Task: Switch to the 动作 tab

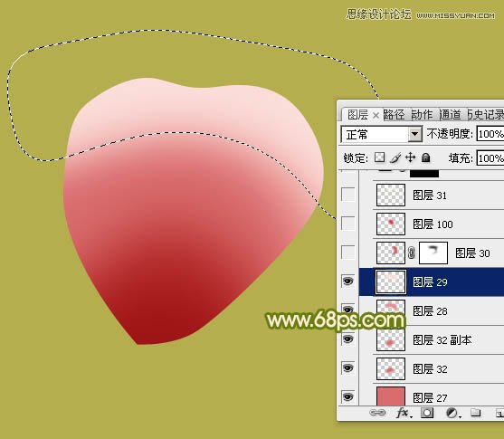Action: click(x=423, y=115)
